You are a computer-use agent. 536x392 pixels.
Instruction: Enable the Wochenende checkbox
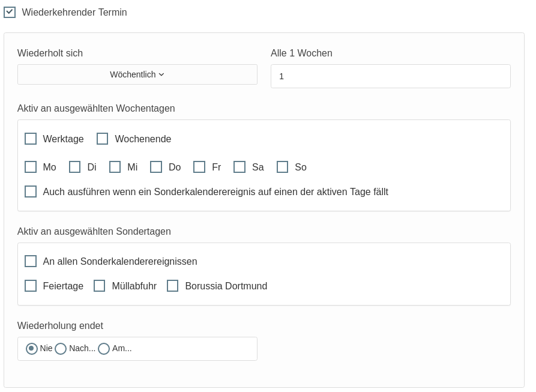tap(103, 139)
